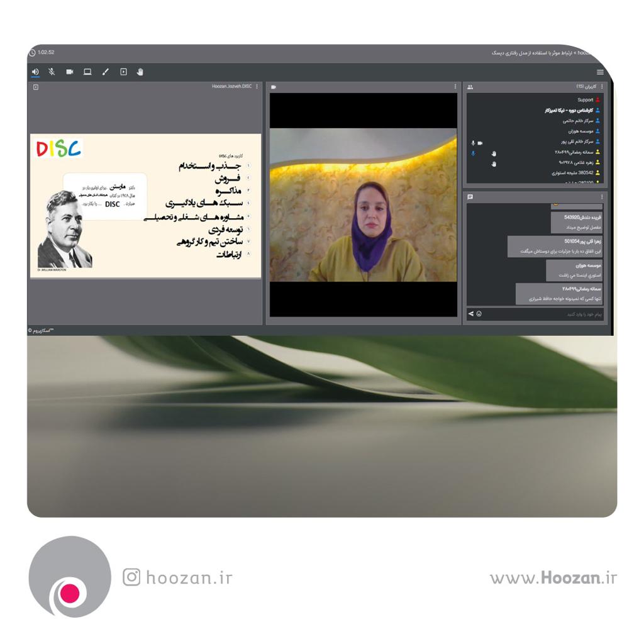Viewport: 644px width, 644px height.
Task: Click the red Support user avatar icon
Action: (x=597, y=100)
